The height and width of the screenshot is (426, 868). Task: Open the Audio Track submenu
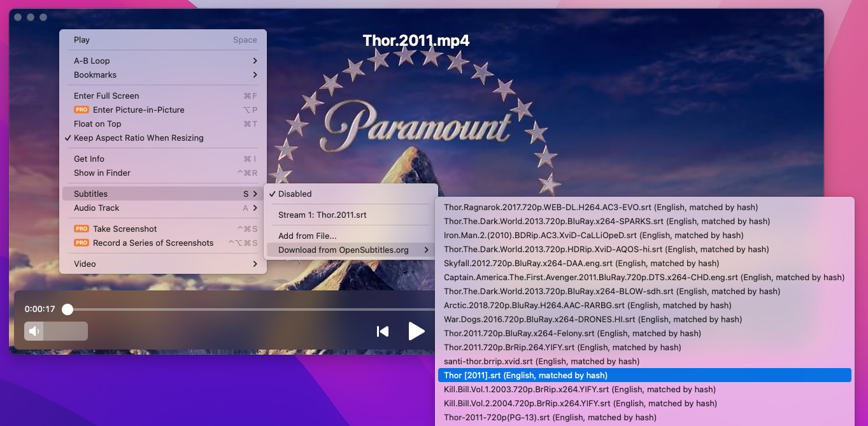96,208
